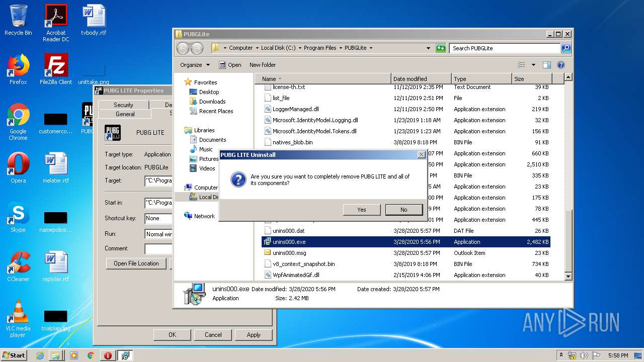
Task: Show hidden system tray icons
Action: [561, 355]
